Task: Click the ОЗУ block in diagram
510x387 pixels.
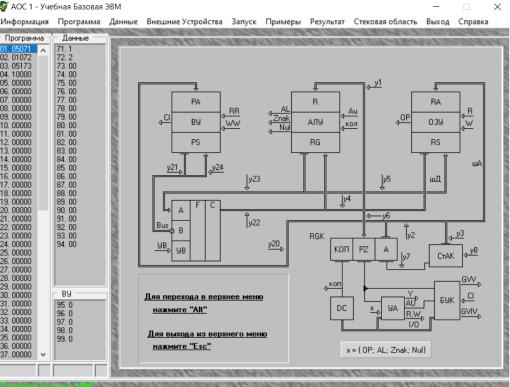Action: point(436,122)
